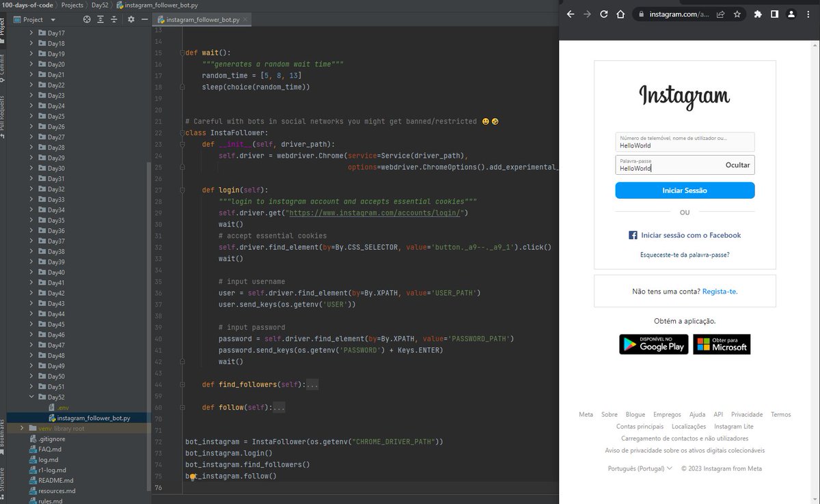Click the username input field
Viewport: 820px width, 504px height.
click(685, 142)
